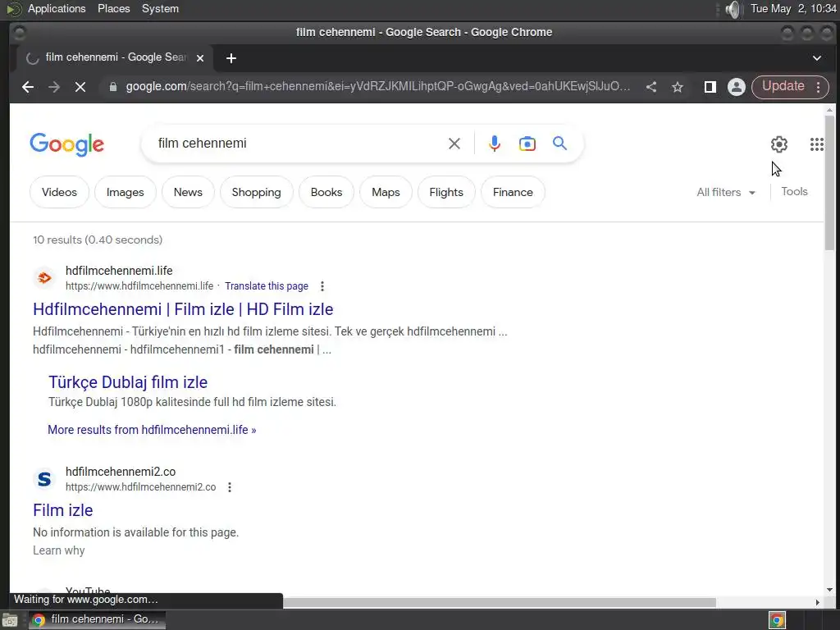Stop loading the page

pyautogui.click(x=80, y=87)
